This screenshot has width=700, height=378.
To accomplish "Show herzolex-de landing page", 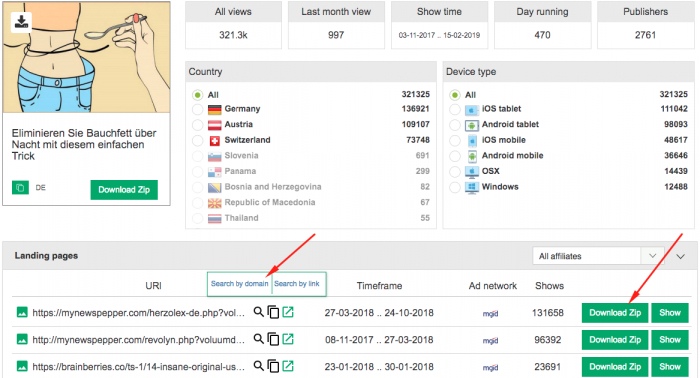I will point(670,313).
